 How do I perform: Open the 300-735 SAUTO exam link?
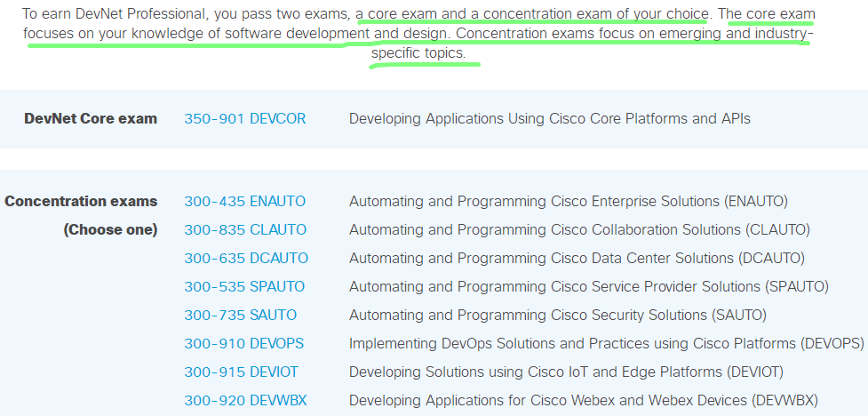[x=240, y=316]
